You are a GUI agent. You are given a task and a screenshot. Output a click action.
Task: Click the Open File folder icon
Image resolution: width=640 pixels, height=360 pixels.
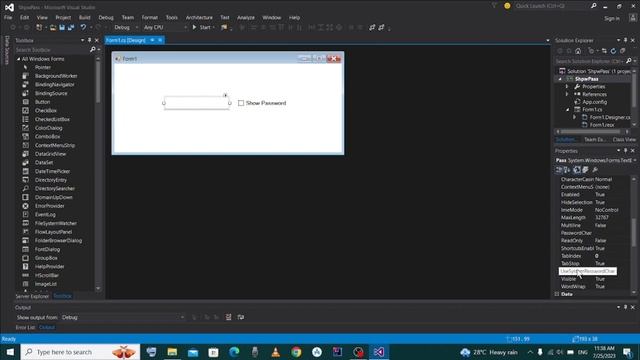click(x=53, y=27)
